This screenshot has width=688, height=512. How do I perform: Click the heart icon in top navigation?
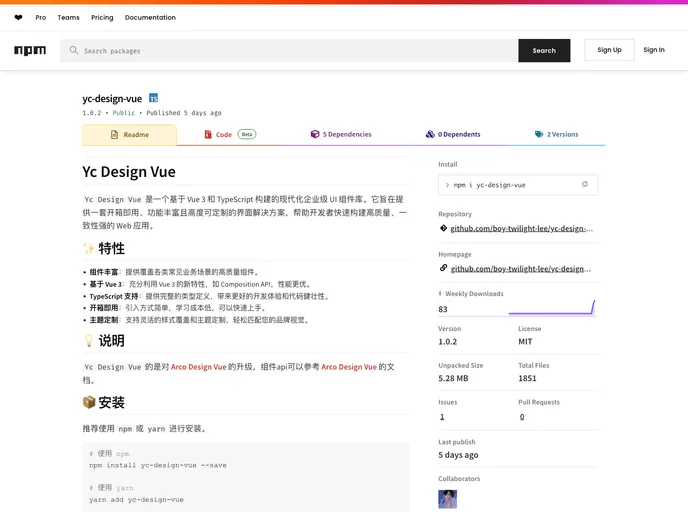pos(18,18)
